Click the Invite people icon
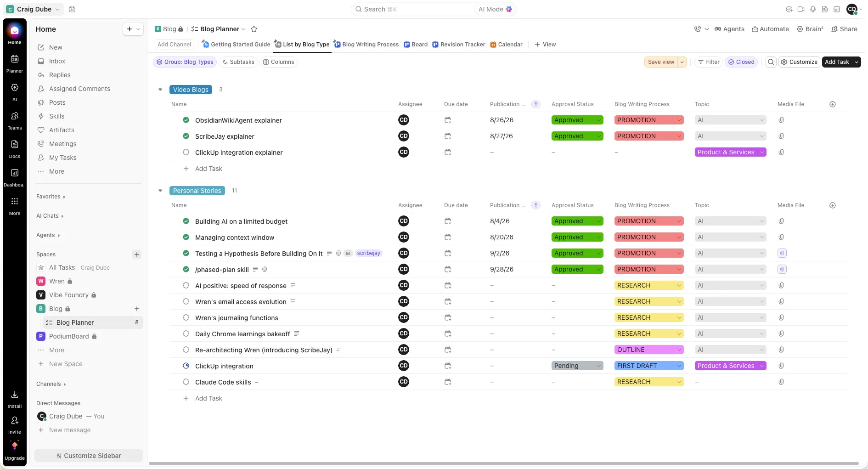The height and width of the screenshot is (469, 868). click(15, 420)
